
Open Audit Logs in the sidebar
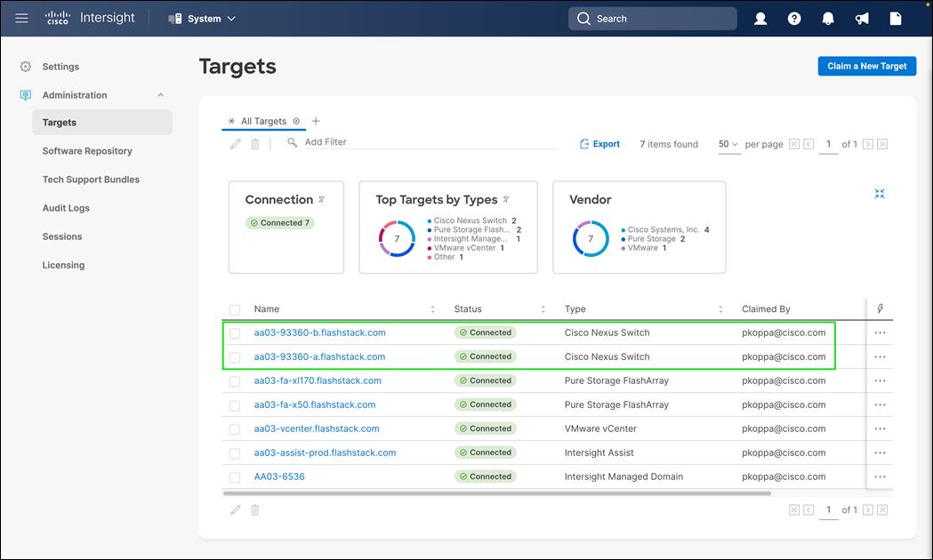coord(66,208)
